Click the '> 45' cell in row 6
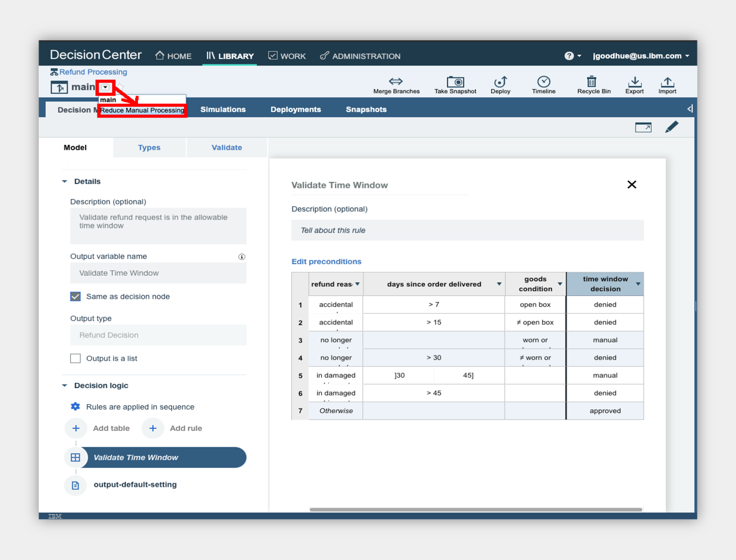736x560 pixels. point(434,393)
